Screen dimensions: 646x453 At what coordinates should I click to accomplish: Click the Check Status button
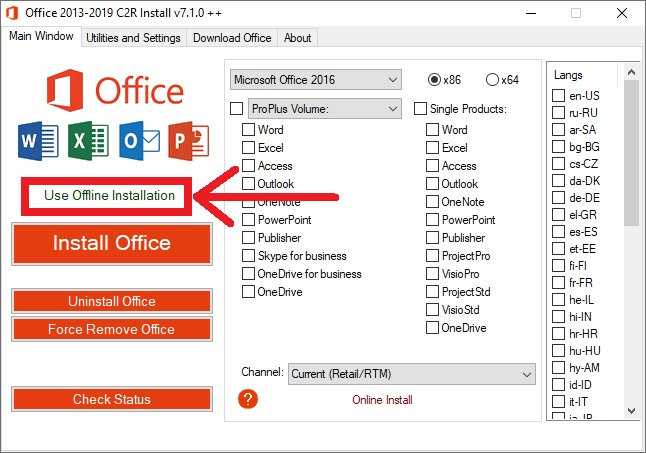[112, 399]
